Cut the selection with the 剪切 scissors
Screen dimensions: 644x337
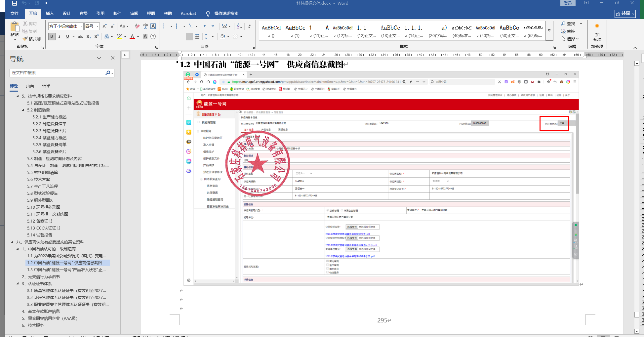click(30, 23)
